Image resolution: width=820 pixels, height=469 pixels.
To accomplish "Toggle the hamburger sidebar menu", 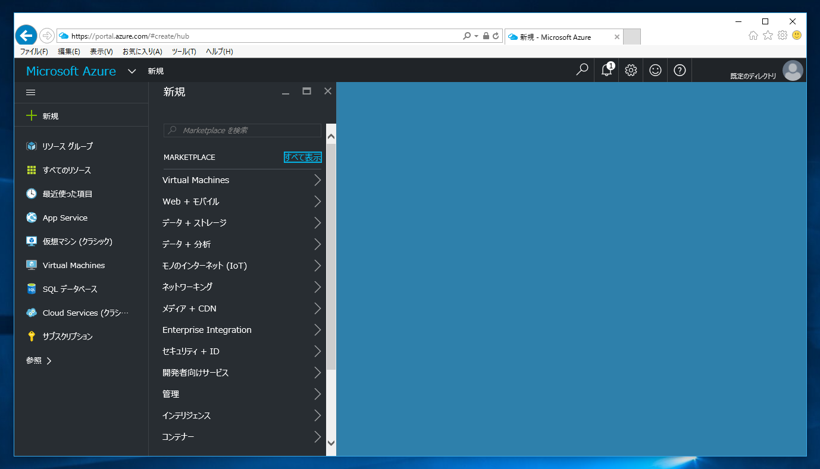I will click(x=31, y=93).
